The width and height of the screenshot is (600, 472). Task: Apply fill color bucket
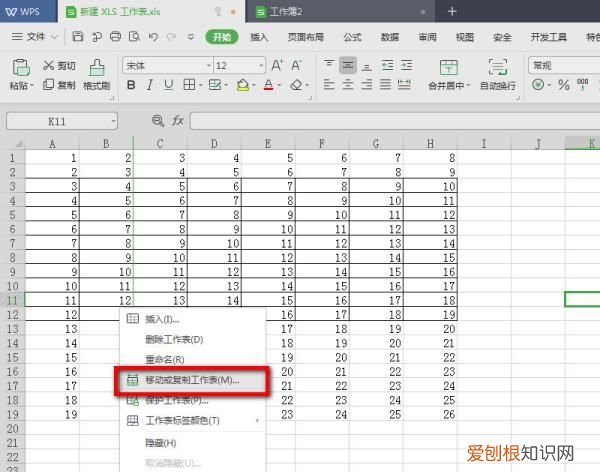tap(243, 85)
